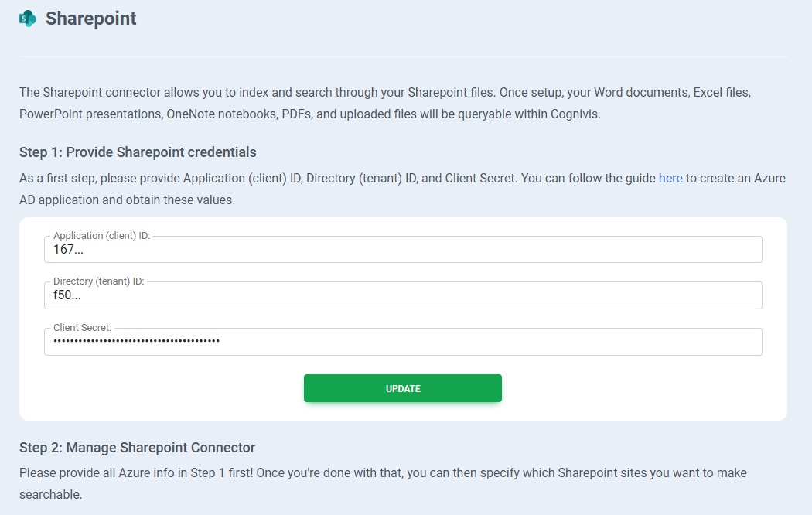Click the intro text "The Sharepoint connector allows"

click(108, 92)
